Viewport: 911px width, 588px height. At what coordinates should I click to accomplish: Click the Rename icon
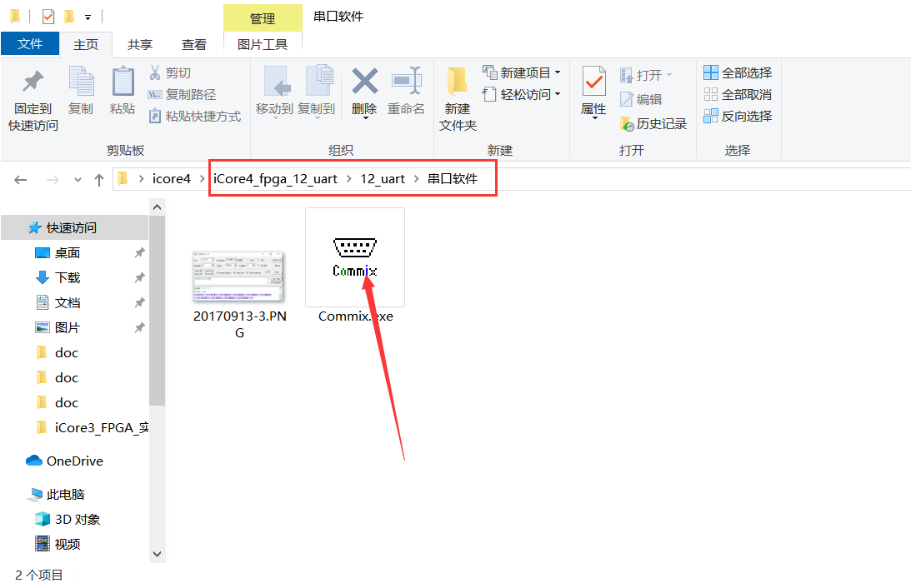pos(407,82)
